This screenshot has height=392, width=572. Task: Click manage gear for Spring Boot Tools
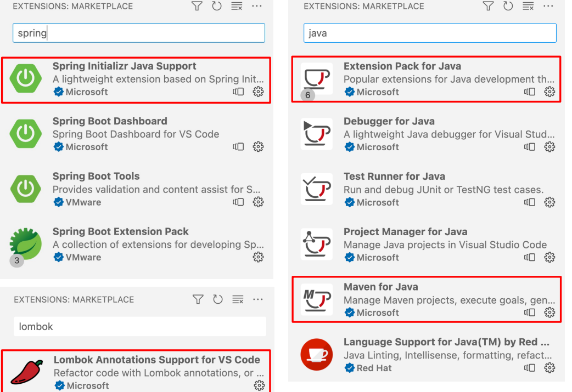click(x=258, y=202)
